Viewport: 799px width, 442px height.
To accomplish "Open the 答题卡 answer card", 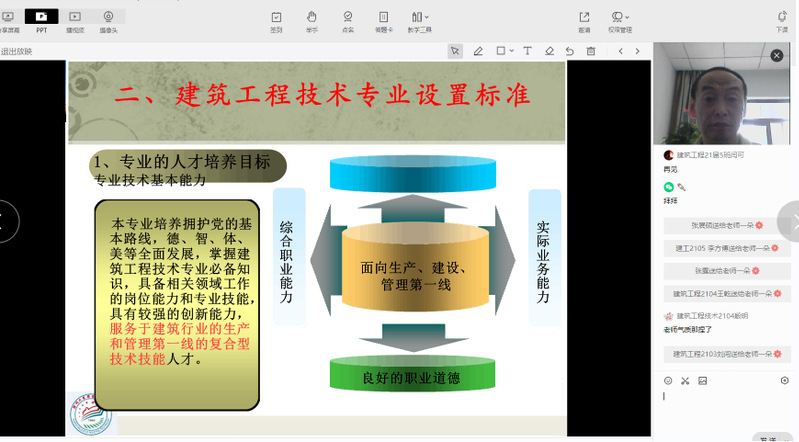I will pos(384,21).
